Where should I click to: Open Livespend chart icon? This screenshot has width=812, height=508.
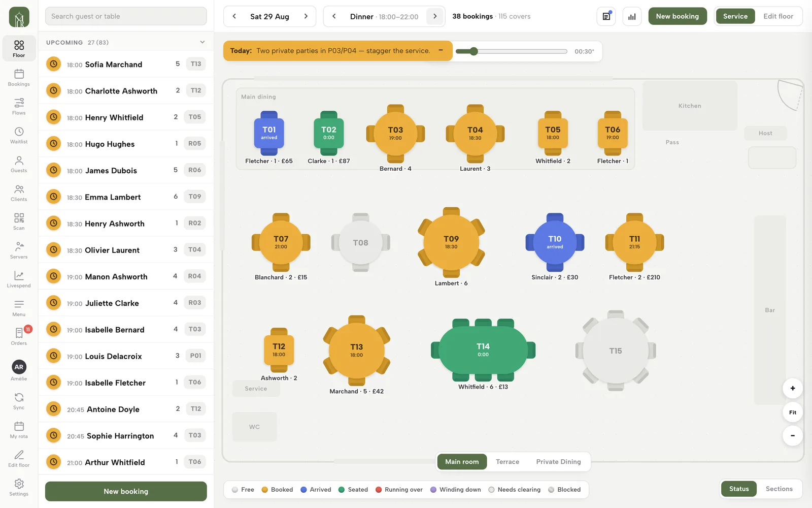coord(19,279)
